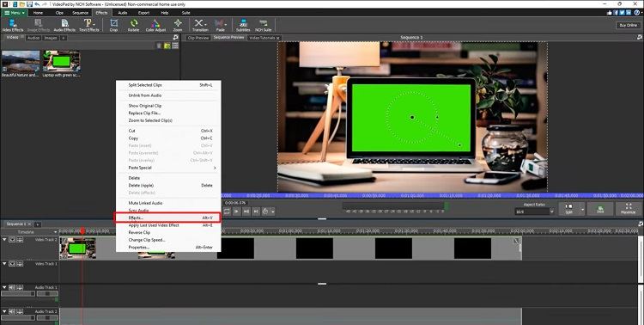Click the save icon in the title bar

(x=28, y=4)
